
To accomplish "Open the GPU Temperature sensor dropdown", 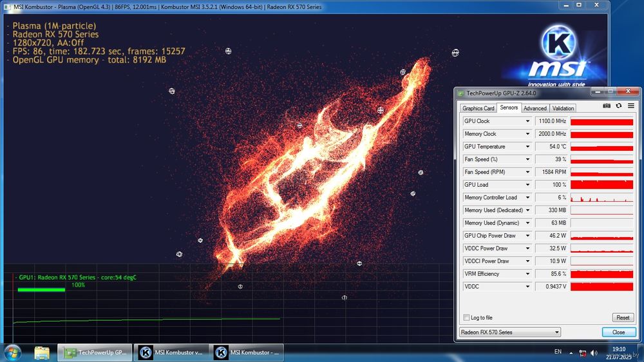I will tap(528, 147).
